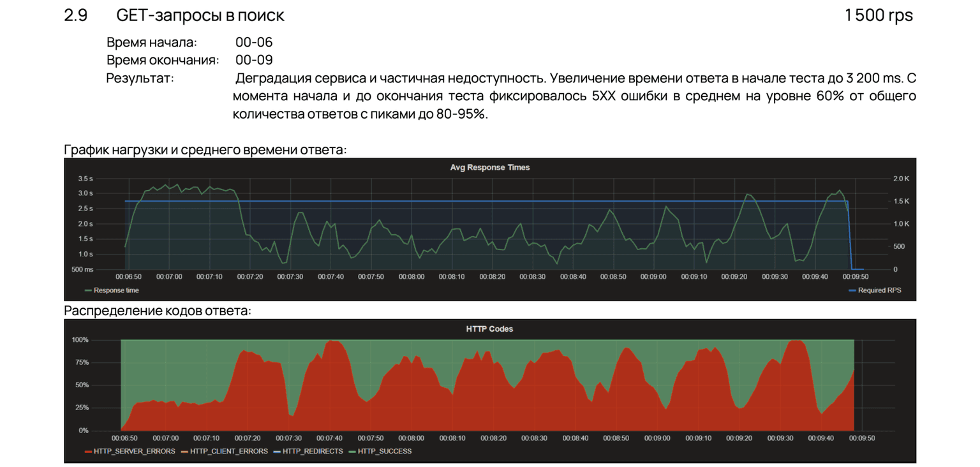Screen dimensions: 980x467
Task: Click the green HTTP_SUCCESS color line icon
Action: [352, 452]
